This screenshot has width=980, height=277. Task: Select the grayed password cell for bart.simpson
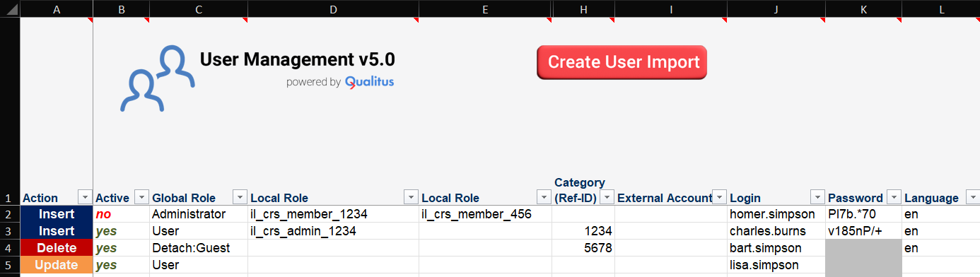(x=863, y=248)
